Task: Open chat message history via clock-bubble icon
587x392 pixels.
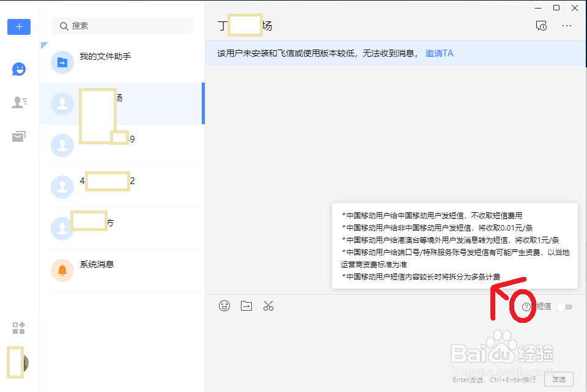Action: tap(542, 26)
